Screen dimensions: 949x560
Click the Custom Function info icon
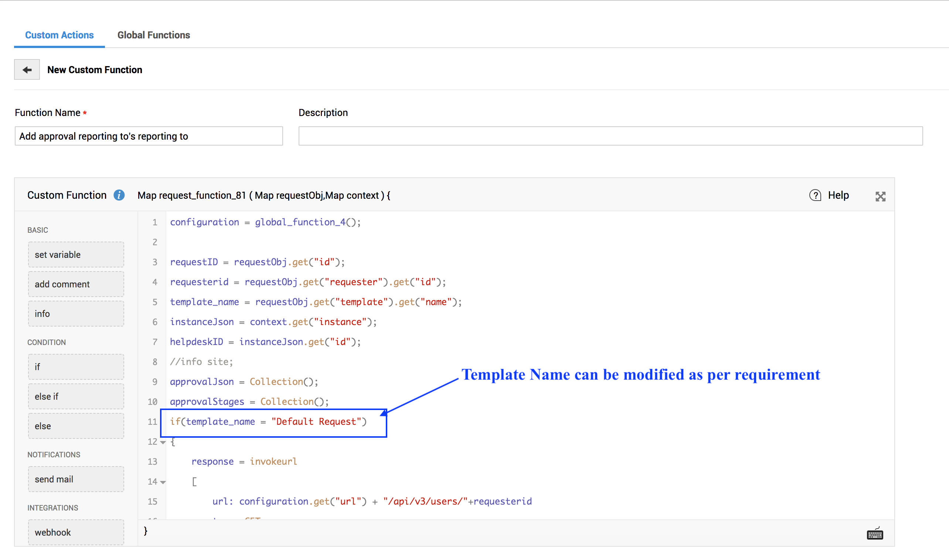tap(119, 195)
